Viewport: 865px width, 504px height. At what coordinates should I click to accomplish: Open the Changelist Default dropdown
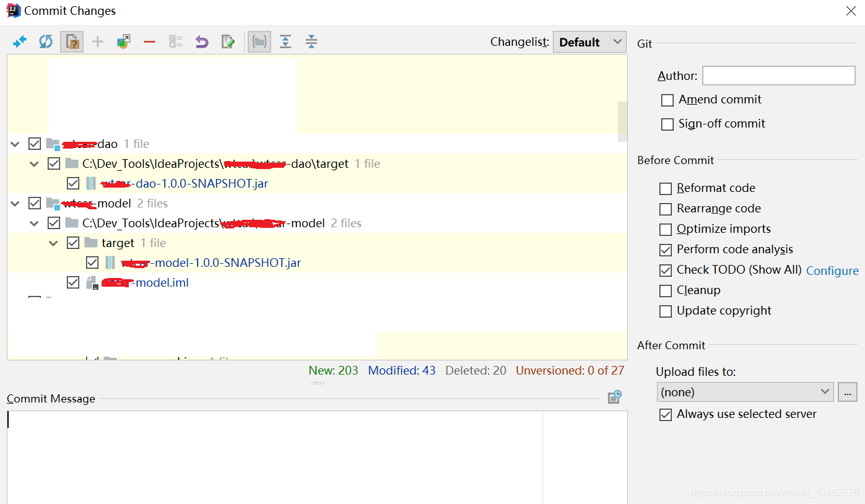click(x=589, y=42)
